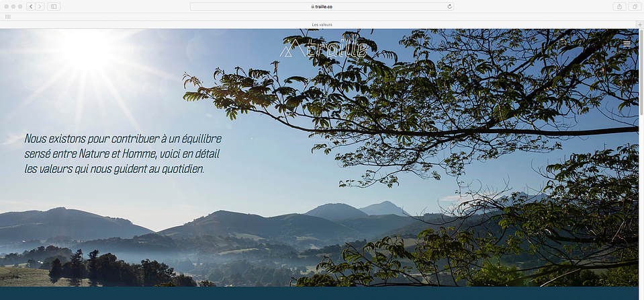Viewport: 644px width, 300px height.
Task: Click the page vertical scrollbar thumb
Action: (x=641, y=72)
